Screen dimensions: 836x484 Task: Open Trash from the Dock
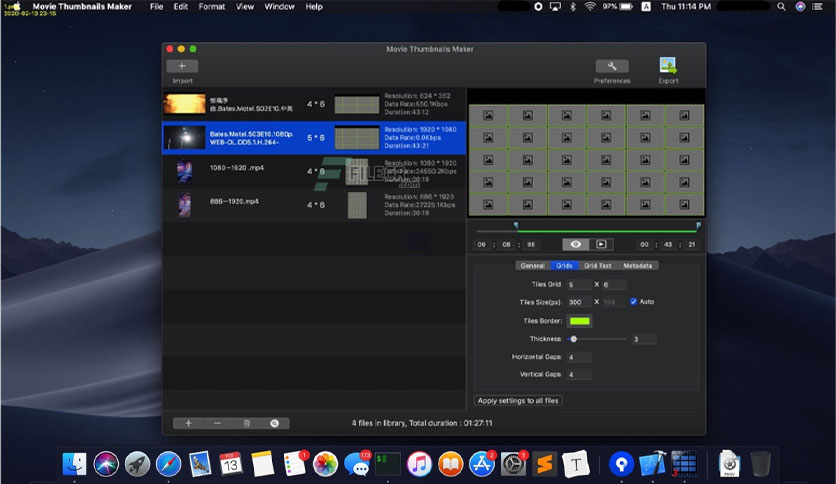click(760, 464)
